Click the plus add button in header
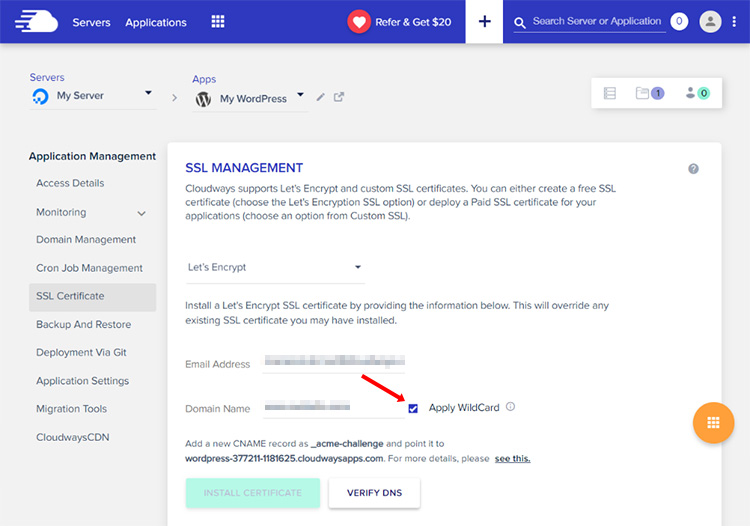 click(485, 22)
